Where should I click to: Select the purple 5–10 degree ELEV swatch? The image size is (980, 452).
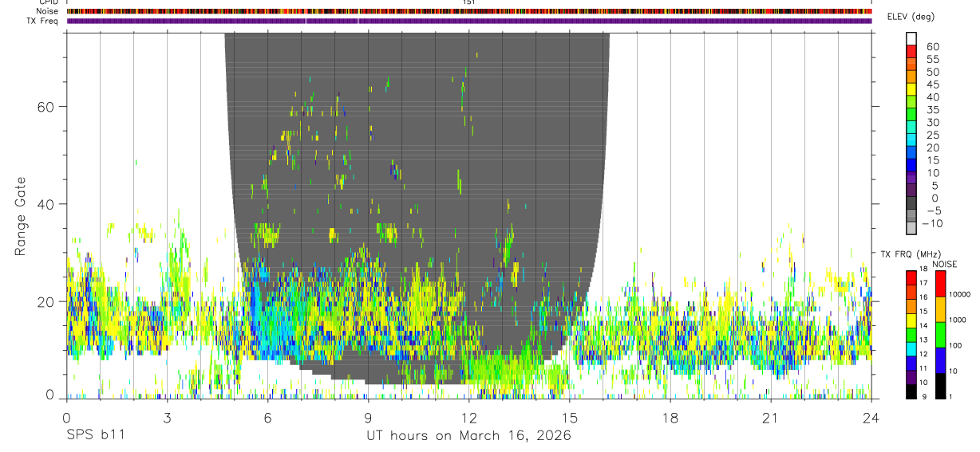click(x=911, y=178)
